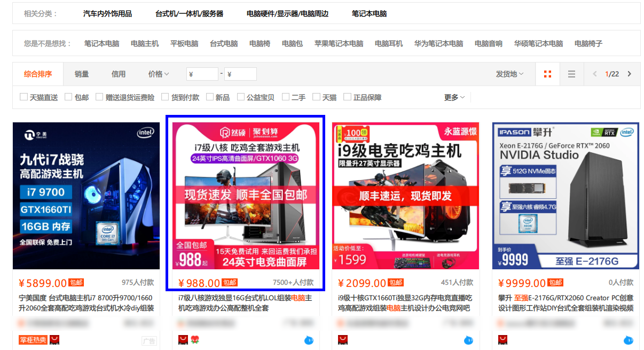Click the 包邮 badge beside ¥5899.00
Screen dimensions: 644x350
pyautogui.click(x=76, y=283)
